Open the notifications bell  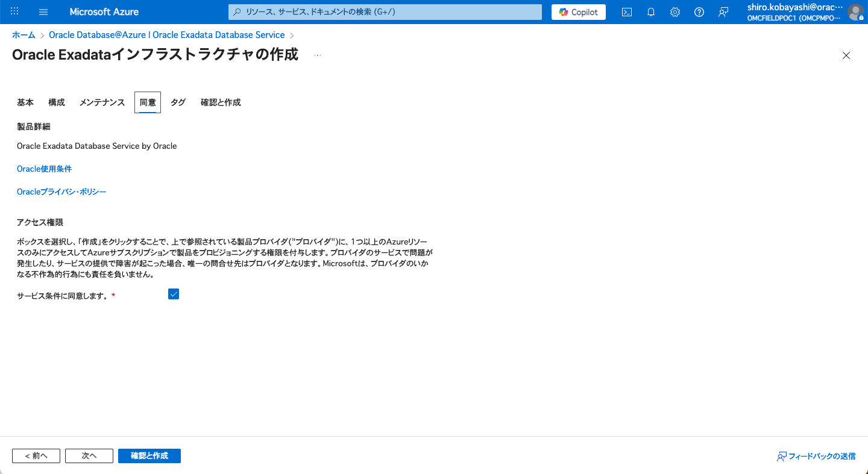point(650,11)
